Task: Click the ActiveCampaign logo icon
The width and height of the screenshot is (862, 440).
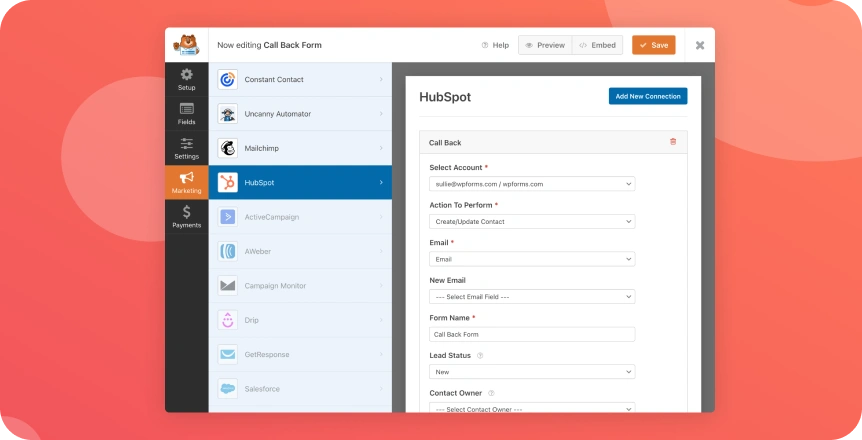Action: click(228, 217)
